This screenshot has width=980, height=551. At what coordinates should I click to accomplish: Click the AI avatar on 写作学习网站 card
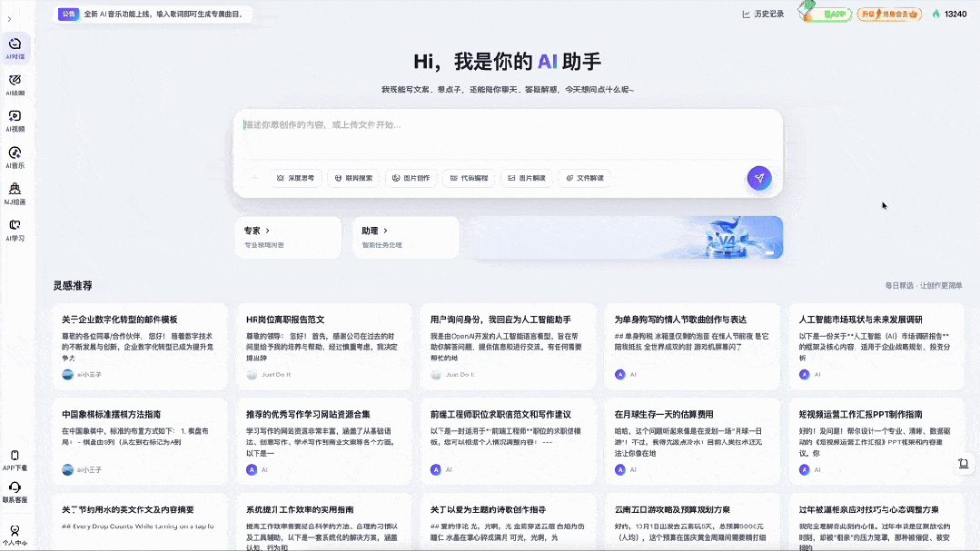point(252,470)
